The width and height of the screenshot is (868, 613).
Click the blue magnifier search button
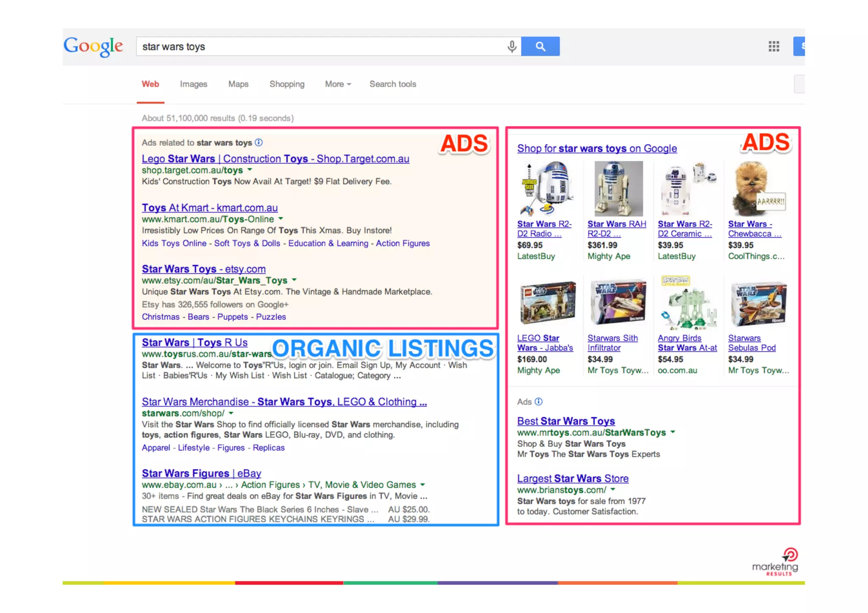(540, 46)
